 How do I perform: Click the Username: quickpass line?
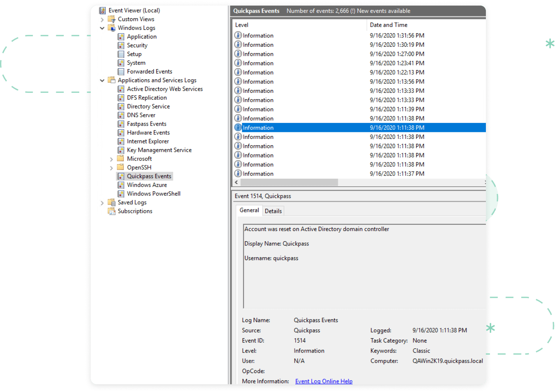[271, 258]
